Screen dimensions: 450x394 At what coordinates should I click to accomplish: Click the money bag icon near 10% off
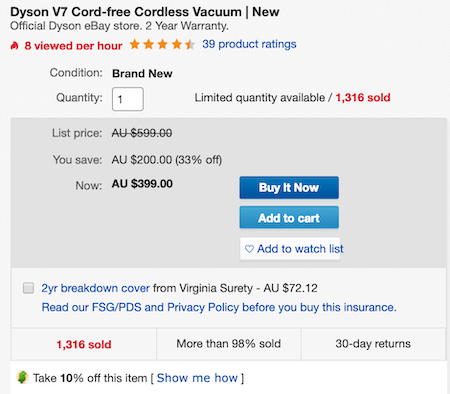click(x=22, y=377)
